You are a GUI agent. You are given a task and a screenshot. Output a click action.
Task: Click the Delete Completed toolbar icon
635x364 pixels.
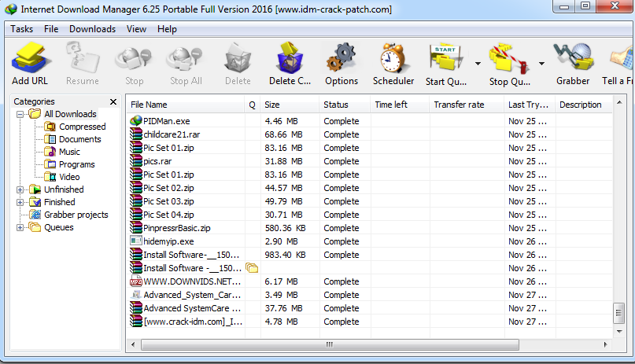tap(290, 58)
